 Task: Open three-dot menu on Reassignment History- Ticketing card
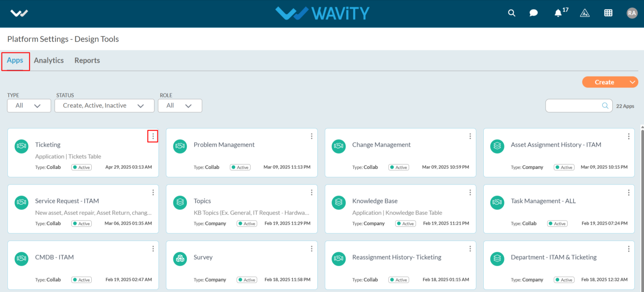point(470,249)
